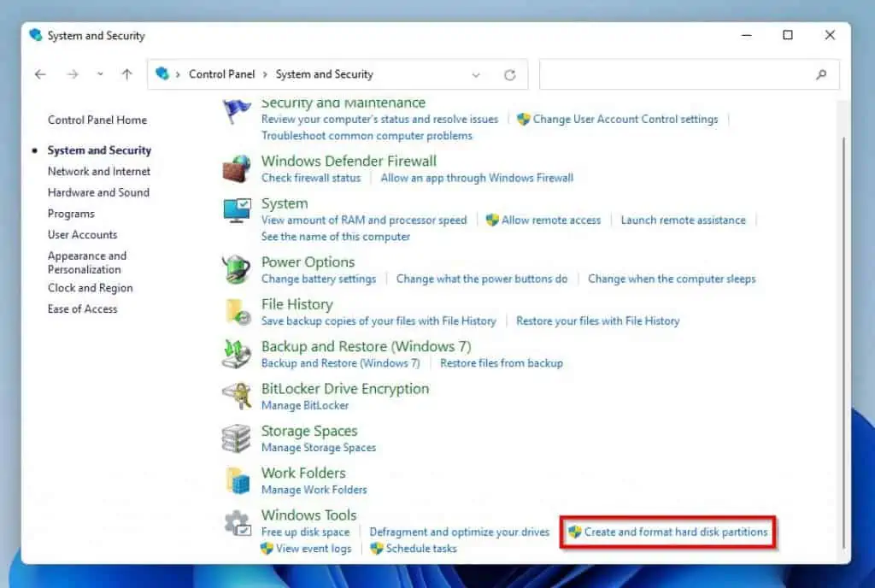Expand the breadcrumb chevron before Control Panel
875x588 pixels.
178,74
